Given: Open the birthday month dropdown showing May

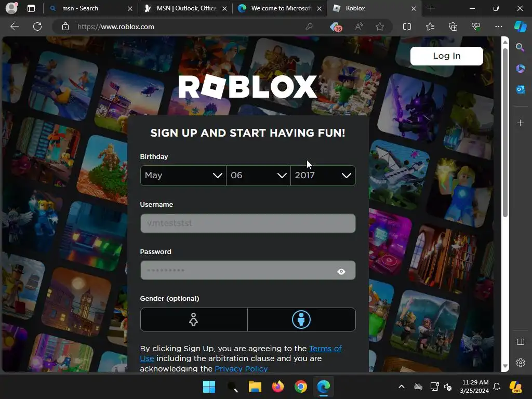Looking at the screenshot, I should coord(183,176).
